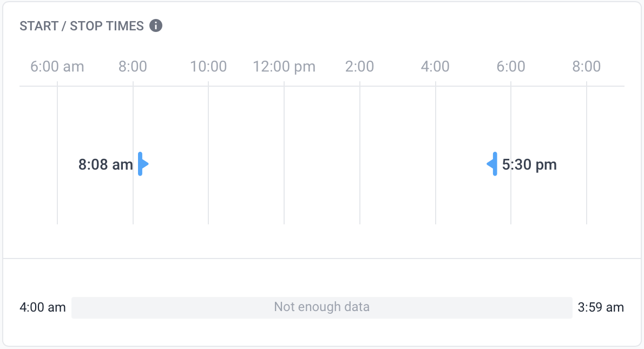644x349 pixels.
Task: Click the evening 8:00 axis label
Action: tap(587, 66)
